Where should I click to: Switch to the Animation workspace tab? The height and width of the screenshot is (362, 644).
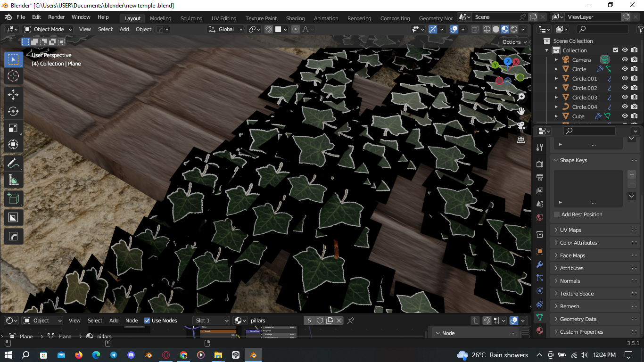pyautogui.click(x=326, y=18)
